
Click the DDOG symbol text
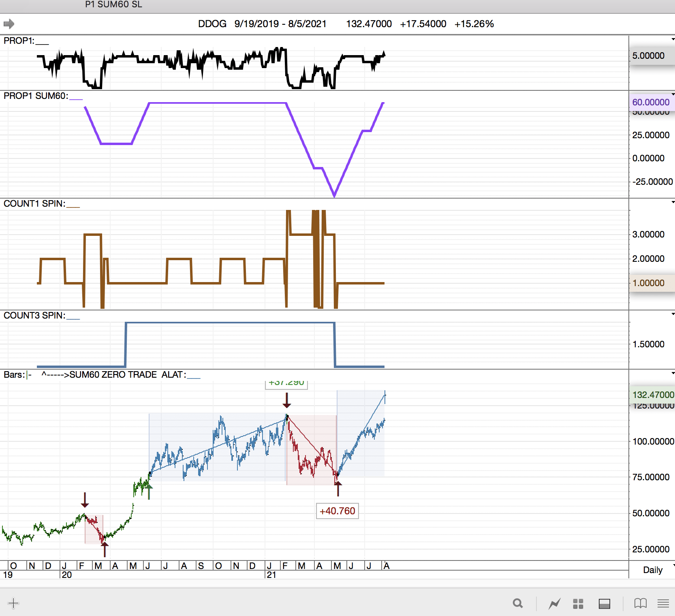tap(212, 24)
